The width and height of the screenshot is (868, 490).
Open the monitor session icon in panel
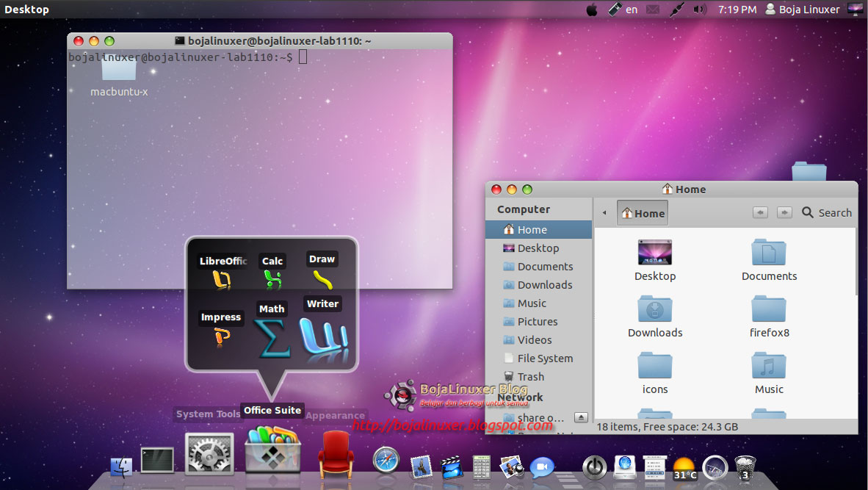pyautogui.click(x=856, y=10)
